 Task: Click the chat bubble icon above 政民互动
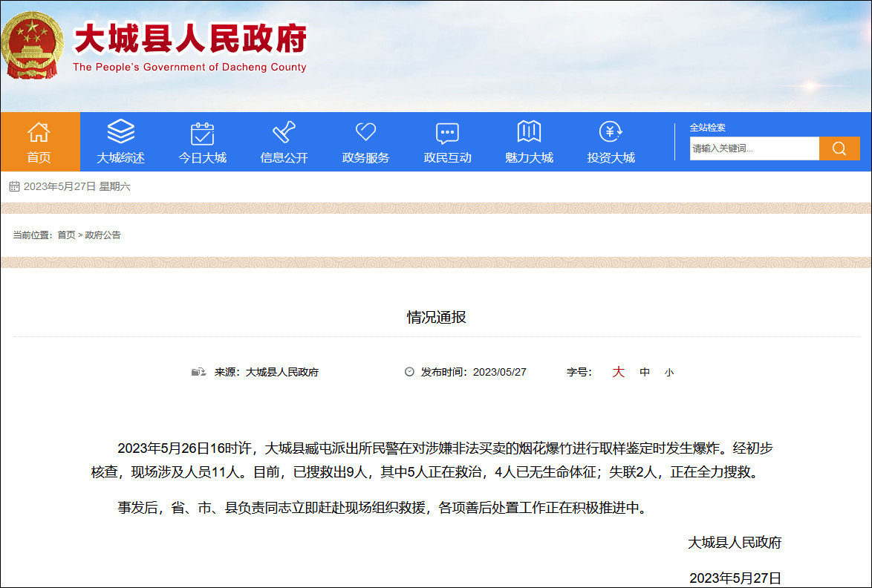click(447, 133)
